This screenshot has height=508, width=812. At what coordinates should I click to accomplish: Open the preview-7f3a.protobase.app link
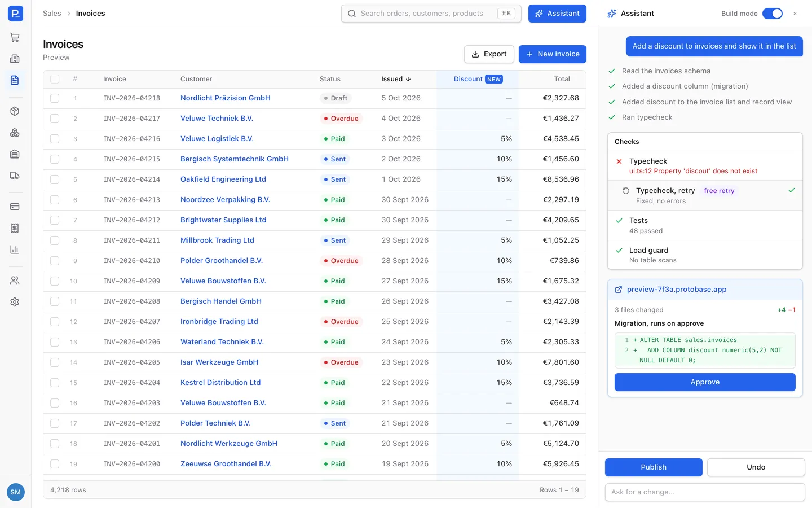coord(677,290)
